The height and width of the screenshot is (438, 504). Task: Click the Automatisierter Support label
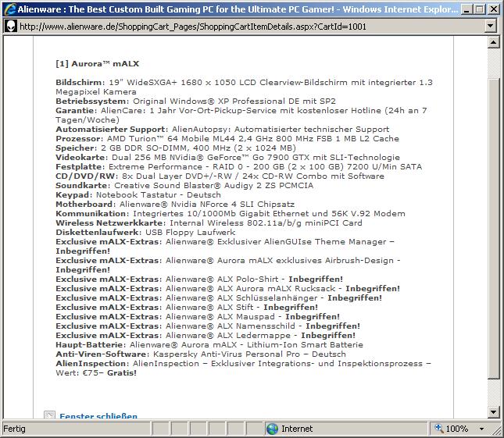pyautogui.click(x=111, y=129)
